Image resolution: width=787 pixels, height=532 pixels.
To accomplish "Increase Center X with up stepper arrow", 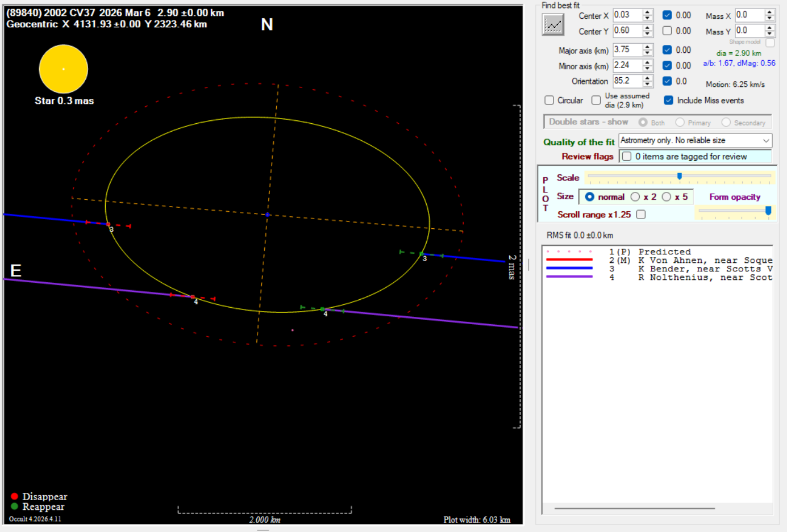I will [647, 12].
